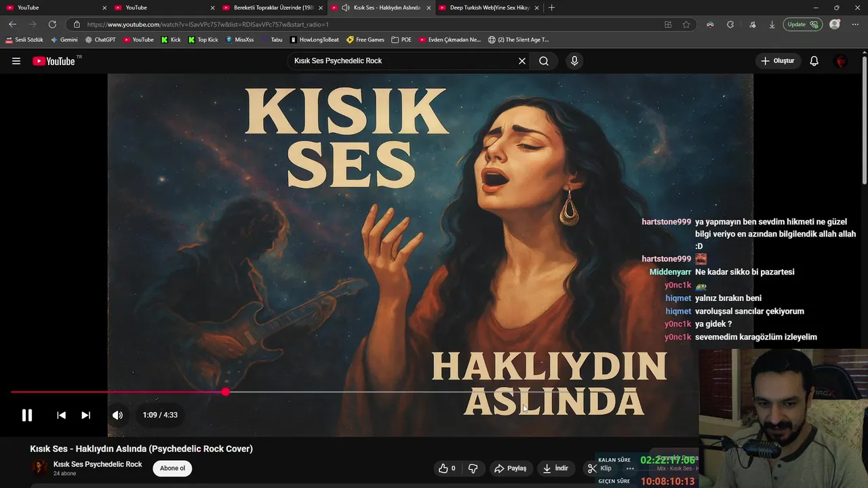Image resolution: width=868 pixels, height=488 pixels.
Task: Open the Kısık Ses Psychedelic Rock channel
Action: pyautogui.click(x=98, y=464)
